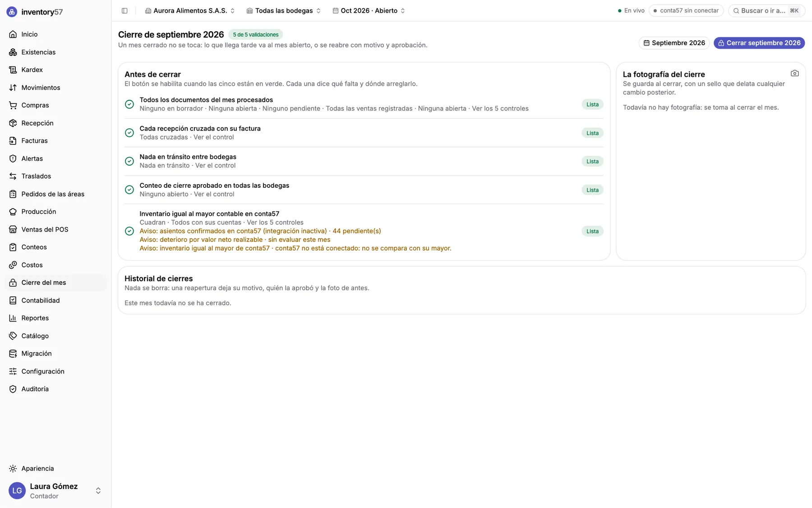Click the En vivo status indicator

[x=631, y=11]
